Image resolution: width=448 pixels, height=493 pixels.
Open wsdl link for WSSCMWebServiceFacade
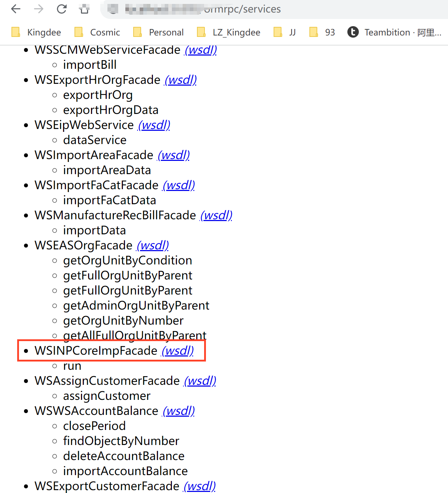click(x=201, y=50)
